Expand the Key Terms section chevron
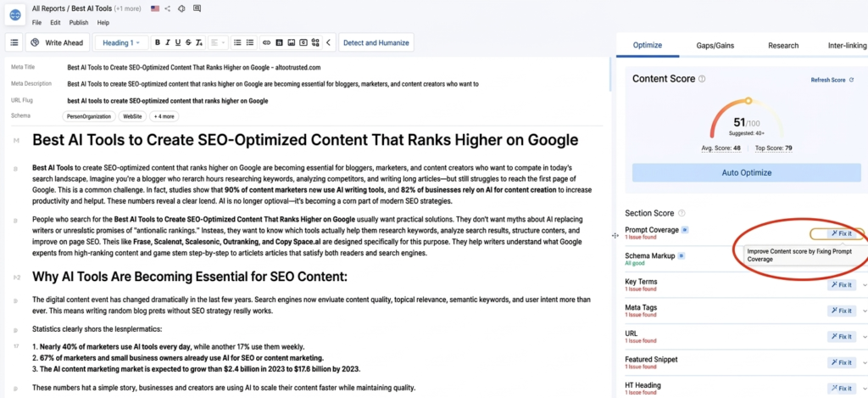The height and width of the screenshot is (398, 868). [864, 285]
